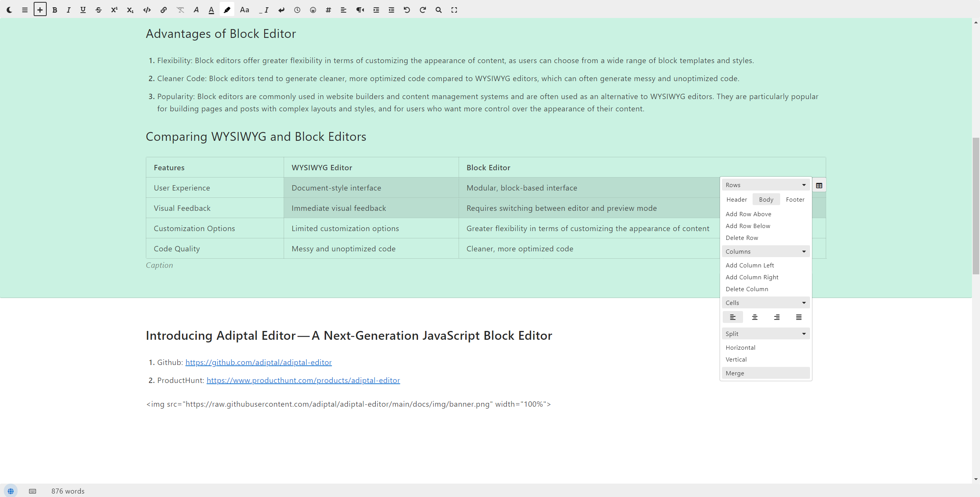980x497 pixels.
Task: Collapse the Rows section dropdown
Action: [804, 185]
